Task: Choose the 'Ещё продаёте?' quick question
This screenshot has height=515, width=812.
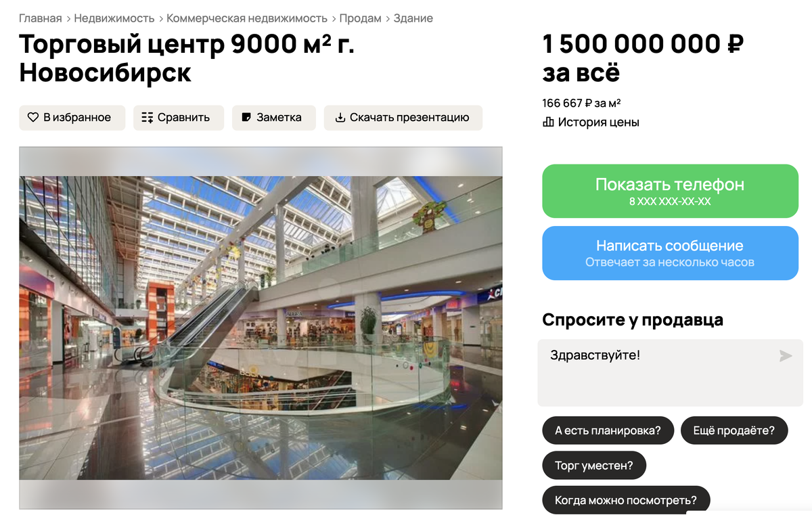Action: [x=734, y=430]
